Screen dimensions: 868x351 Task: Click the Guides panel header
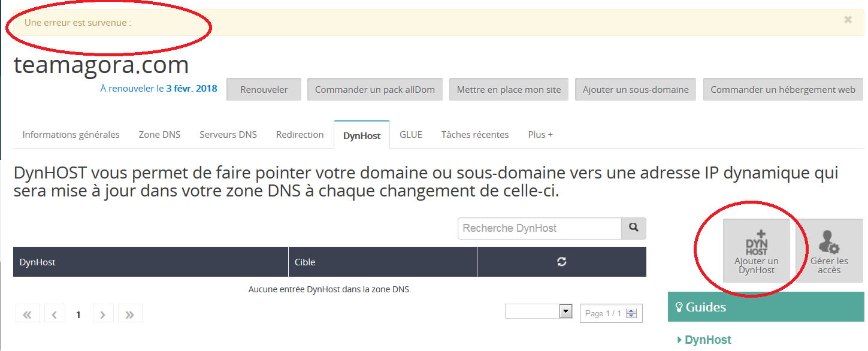[x=766, y=307]
